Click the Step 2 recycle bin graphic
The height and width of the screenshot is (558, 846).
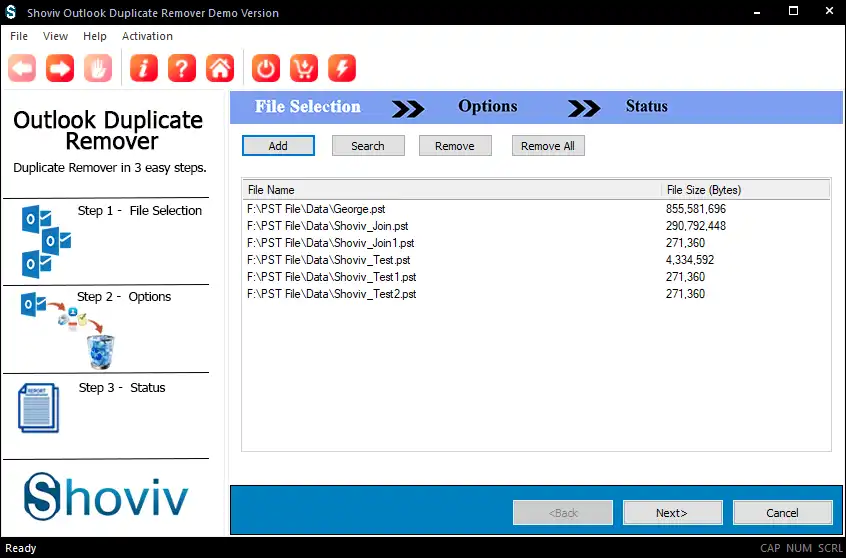click(x=101, y=352)
